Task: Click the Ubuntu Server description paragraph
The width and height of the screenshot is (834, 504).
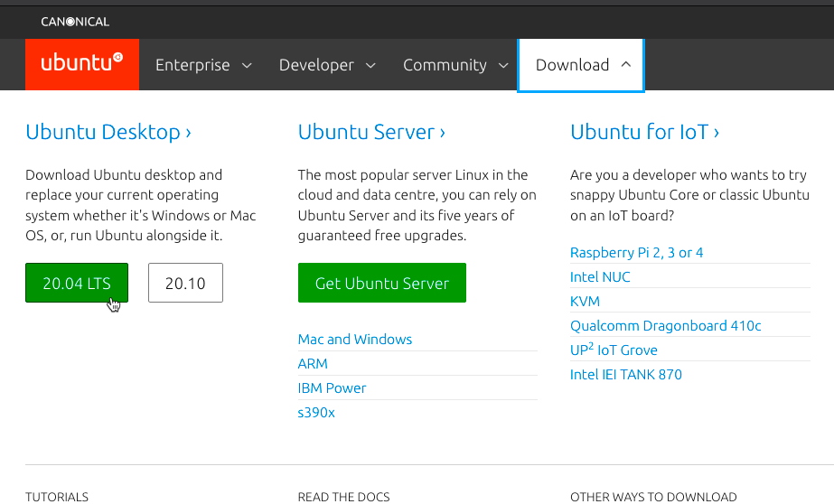Action: pyautogui.click(x=417, y=205)
